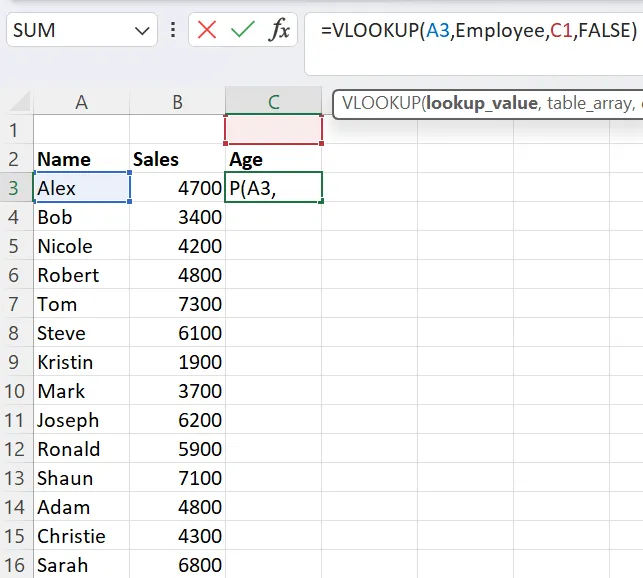Viewport: 643px width, 578px height.
Task: Open Insert Function dialog via fx icon
Action: pyautogui.click(x=279, y=30)
